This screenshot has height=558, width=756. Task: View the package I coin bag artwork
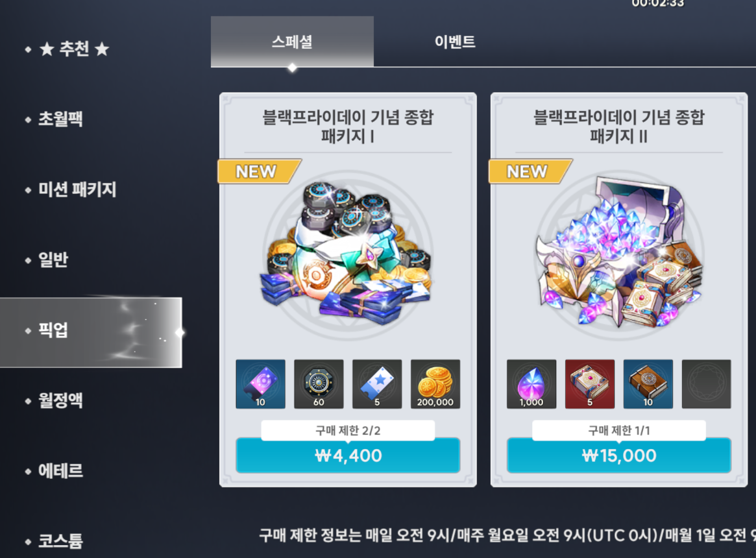pyautogui.click(x=346, y=253)
